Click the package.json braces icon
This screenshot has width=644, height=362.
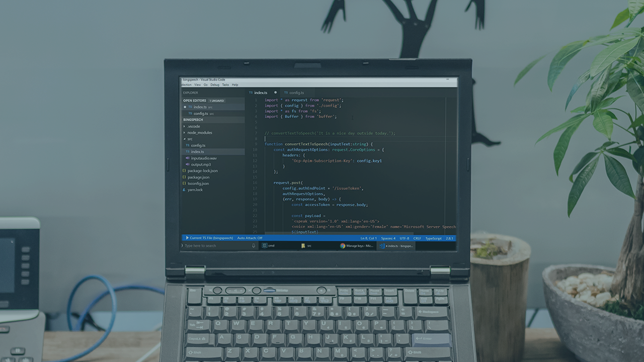coord(184,177)
